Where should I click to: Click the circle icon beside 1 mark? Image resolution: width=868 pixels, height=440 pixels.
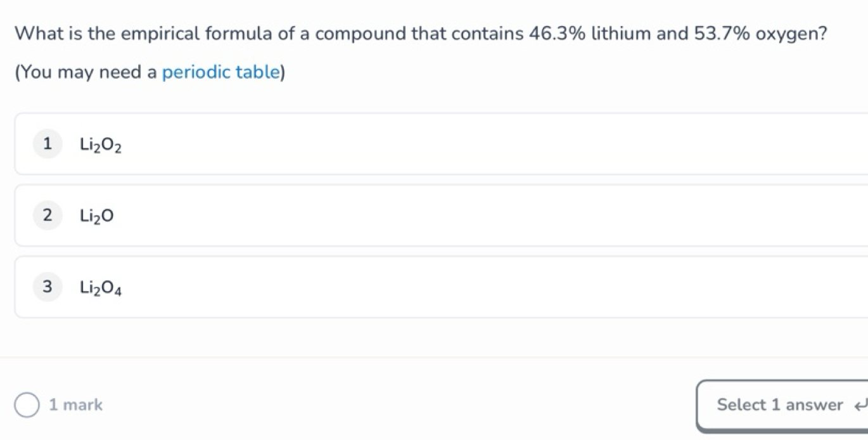click(x=27, y=404)
